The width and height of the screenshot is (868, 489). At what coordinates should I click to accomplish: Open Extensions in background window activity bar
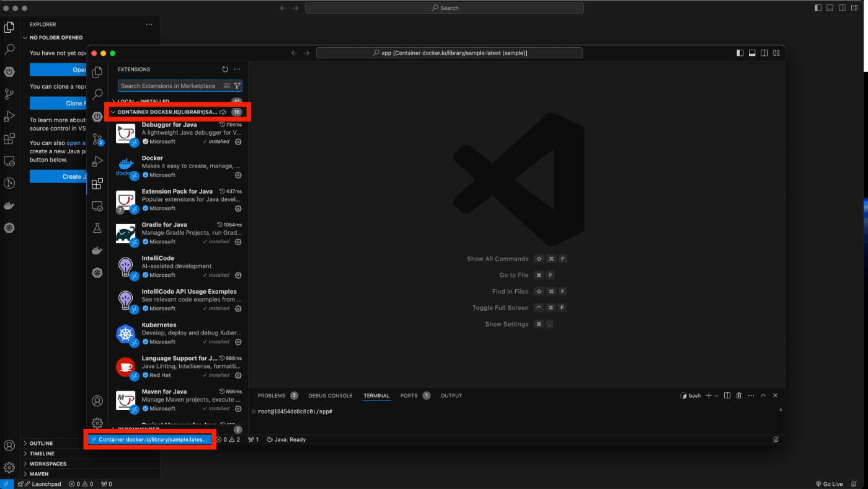[9, 138]
